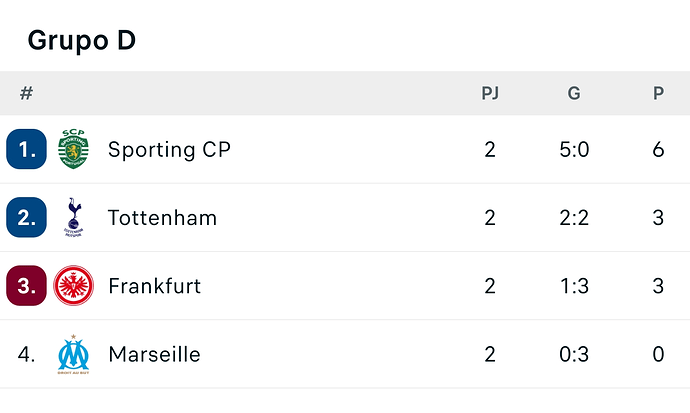Viewport: 690px width, 413px height.
Task: Select the blue rank 1 badge
Action: click(x=26, y=149)
